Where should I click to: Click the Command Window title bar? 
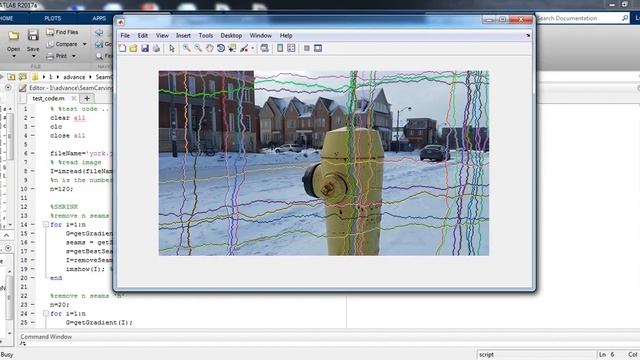point(182,337)
